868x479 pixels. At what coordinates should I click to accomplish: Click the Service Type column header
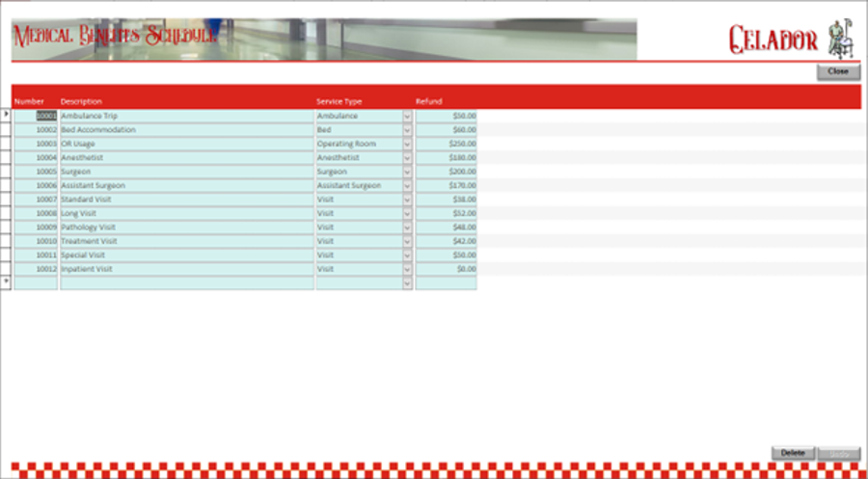(x=339, y=102)
